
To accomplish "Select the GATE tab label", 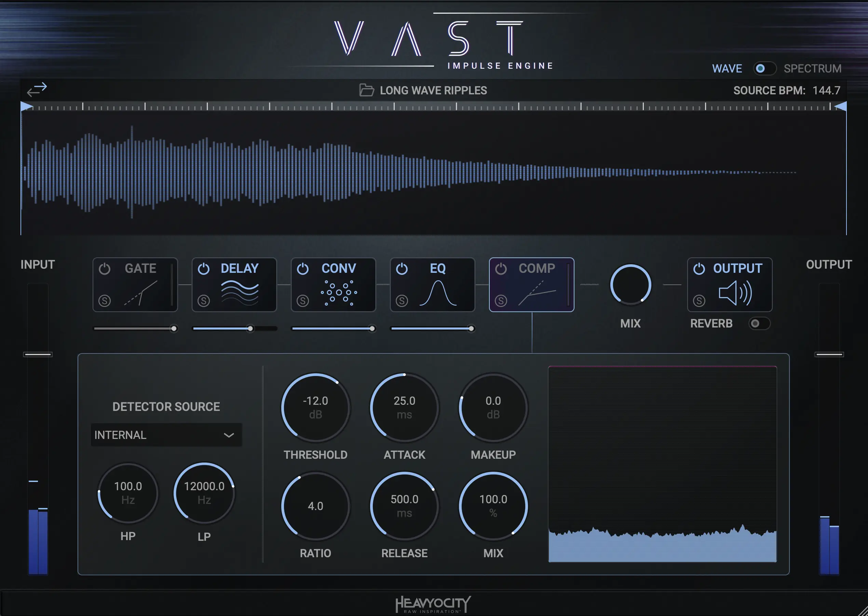I will (x=140, y=269).
